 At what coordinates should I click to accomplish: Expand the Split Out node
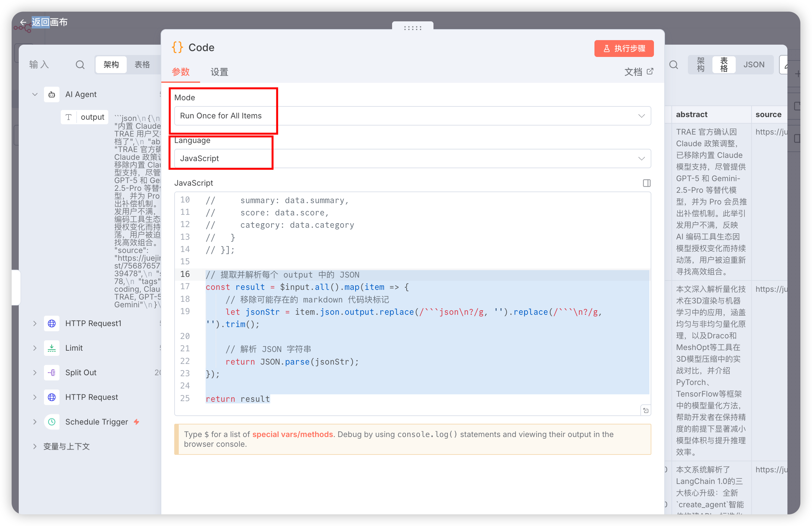point(35,372)
